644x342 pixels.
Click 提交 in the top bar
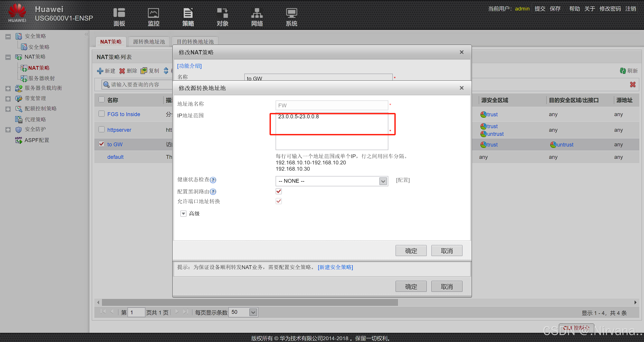540,9
